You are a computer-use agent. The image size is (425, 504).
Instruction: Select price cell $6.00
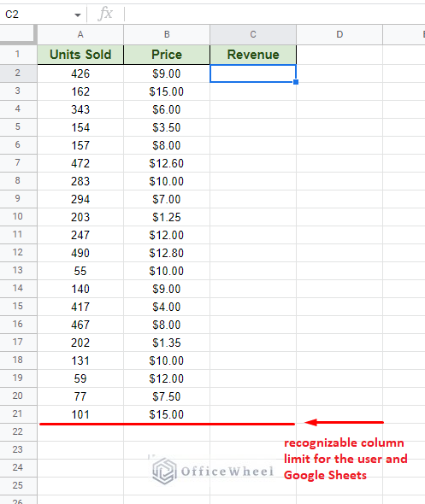click(x=167, y=109)
